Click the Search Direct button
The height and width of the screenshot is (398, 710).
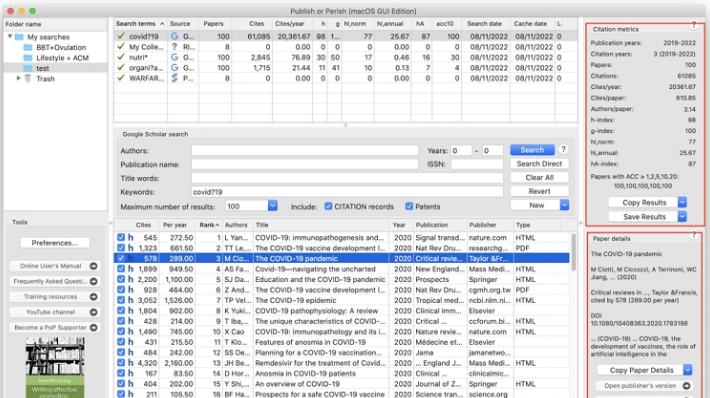[539, 164]
